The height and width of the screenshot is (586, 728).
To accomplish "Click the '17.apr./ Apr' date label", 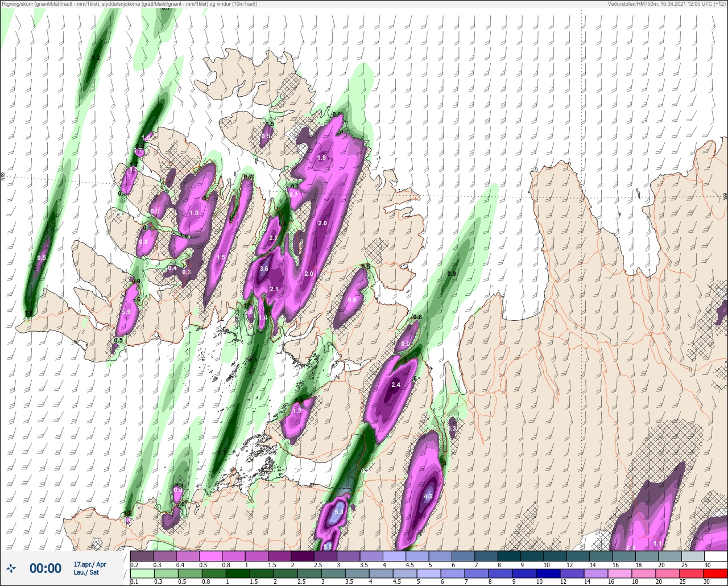I will (x=90, y=564).
